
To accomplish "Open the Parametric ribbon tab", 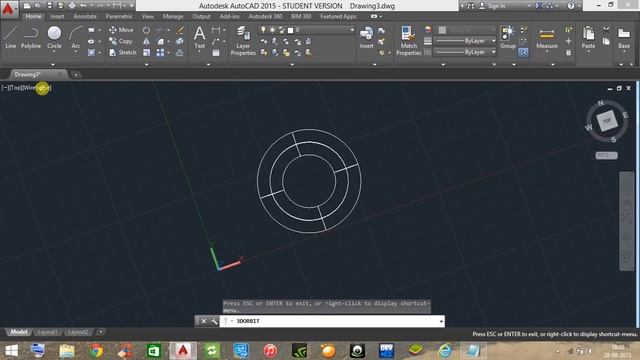I will coord(119,16).
